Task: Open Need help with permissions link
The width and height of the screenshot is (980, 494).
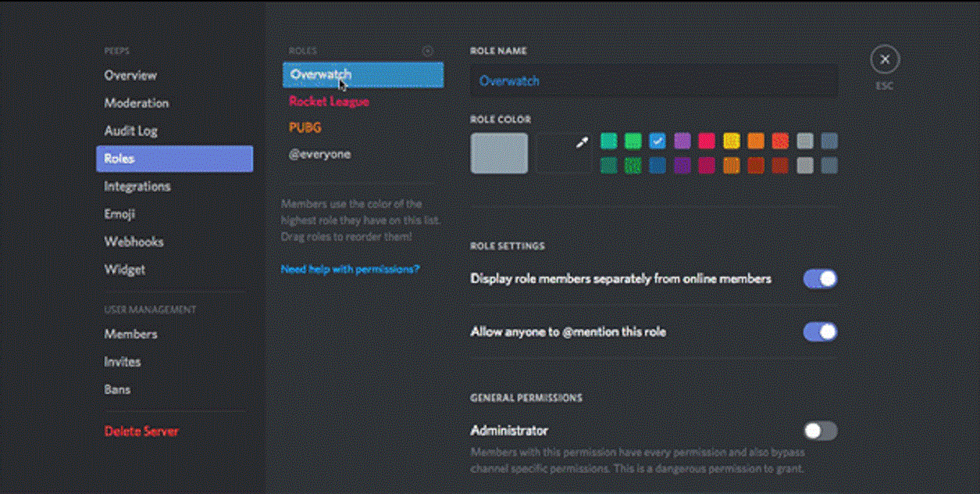Action: (350, 269)
